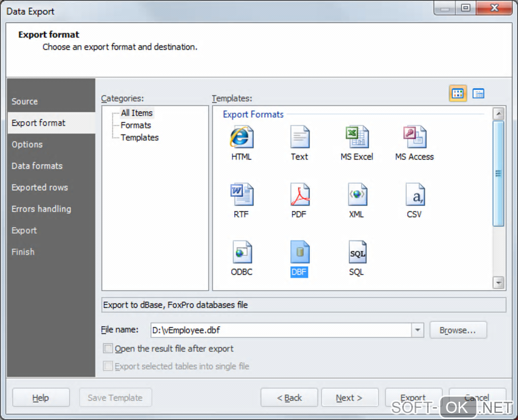518x420 pixels.
Task: Maximize the Data Export window
Action: [466, 8]
